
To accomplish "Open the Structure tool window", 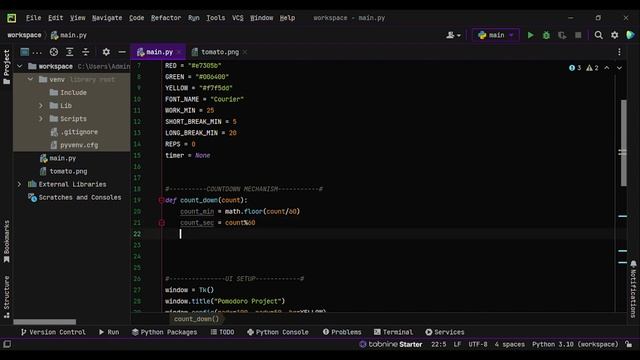I will tap(7, 297).
